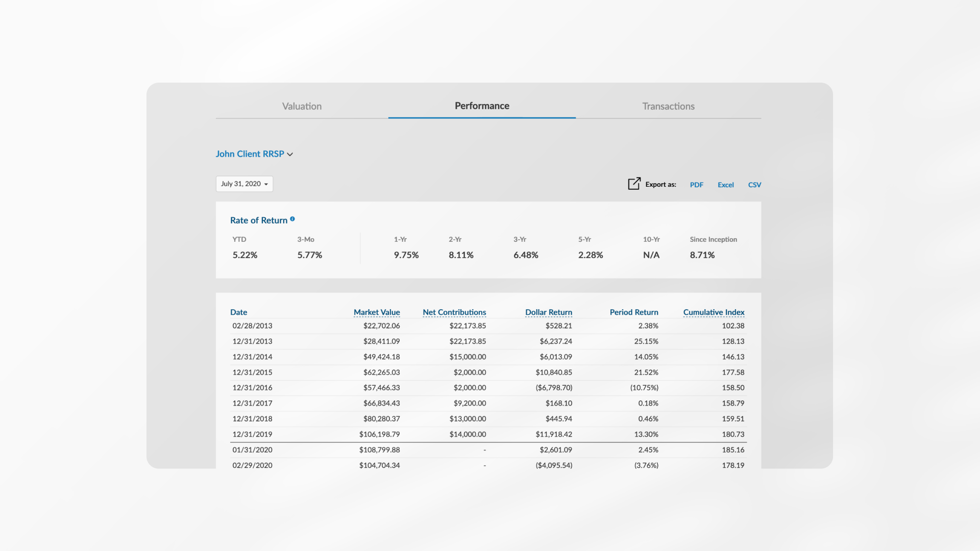Click the export share icon
980x551 pixels.
[x=634, y=184]
